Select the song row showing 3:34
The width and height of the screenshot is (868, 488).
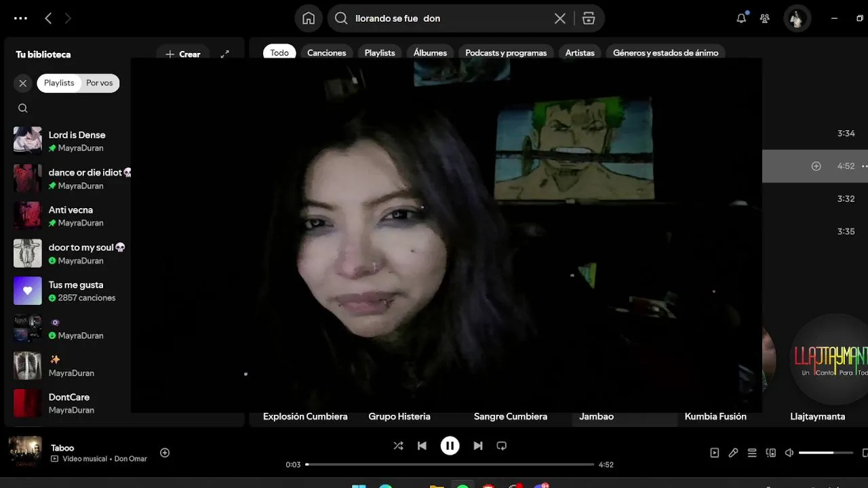[815, 134]
